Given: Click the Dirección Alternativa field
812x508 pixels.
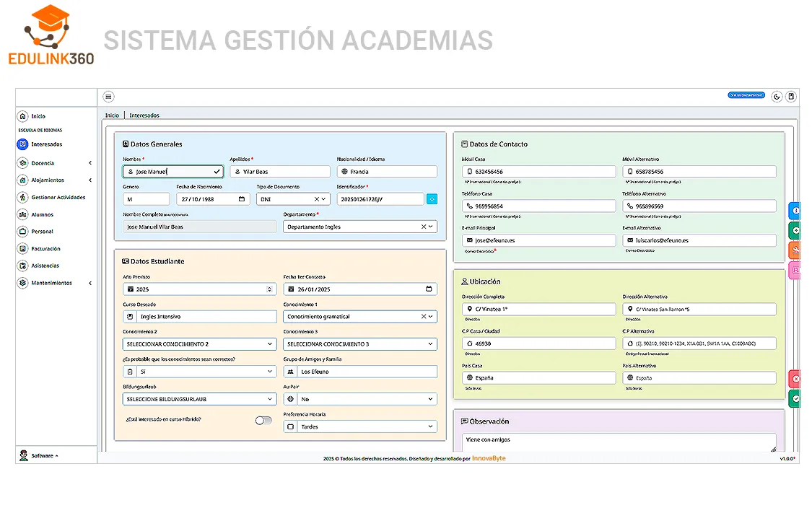Looking at the screenshot, I should click(699, 309).
